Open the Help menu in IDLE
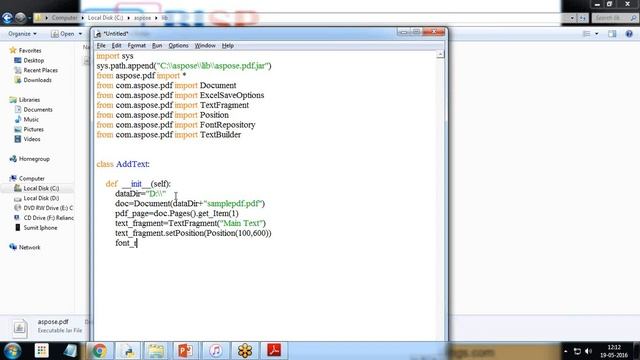640x360 pixels. tap(228, 46)
